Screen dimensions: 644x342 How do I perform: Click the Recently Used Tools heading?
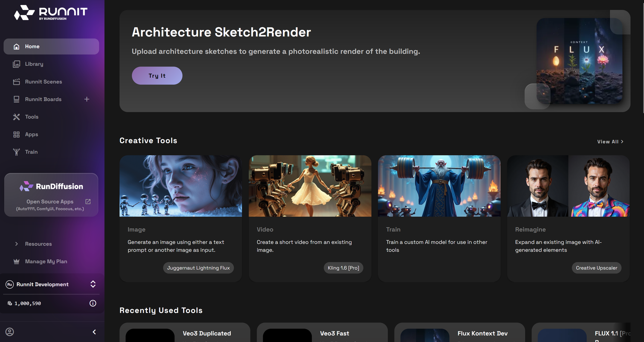(x=161, y=310)
